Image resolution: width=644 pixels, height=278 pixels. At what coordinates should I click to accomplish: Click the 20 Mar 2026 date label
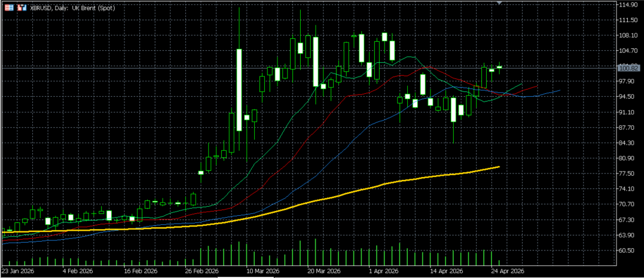[x=323, y=271]
